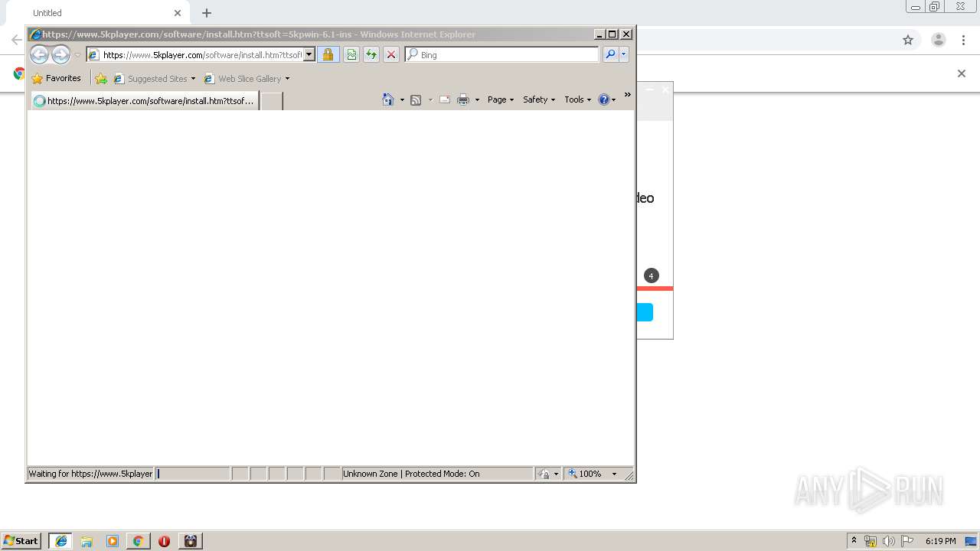Expand zoom level dropdown arrow
980x551 pixels.
tap(614, 474)
